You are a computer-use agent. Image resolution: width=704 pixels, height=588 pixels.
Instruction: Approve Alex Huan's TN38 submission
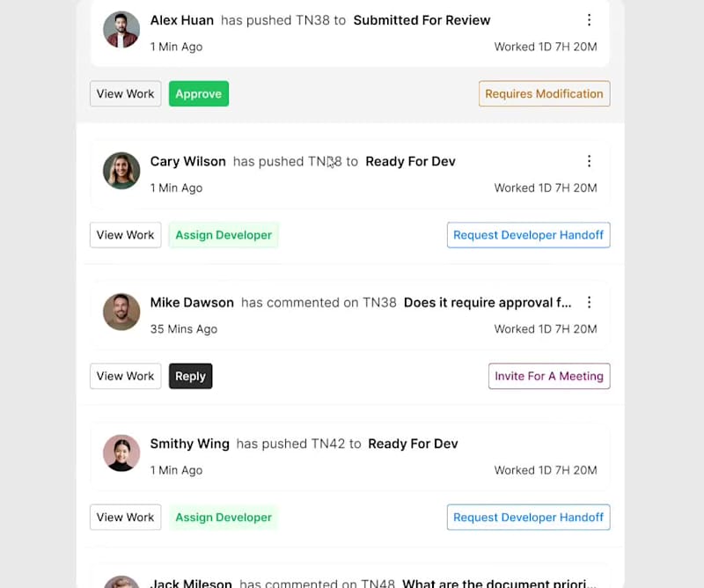click(199, 94)
